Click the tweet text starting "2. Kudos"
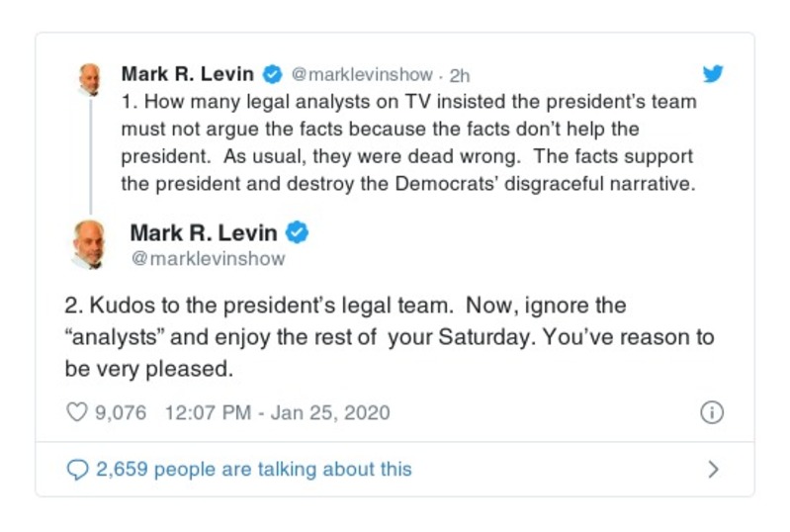This screenshot has height=532, width=790. tap(388, 336)
